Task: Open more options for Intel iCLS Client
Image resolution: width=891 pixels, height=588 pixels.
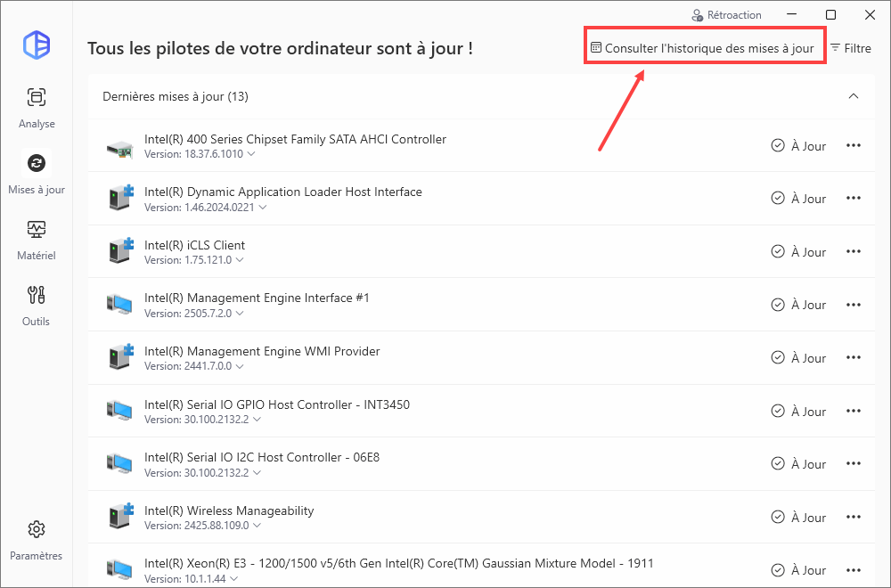Action: tap(854, 251)
